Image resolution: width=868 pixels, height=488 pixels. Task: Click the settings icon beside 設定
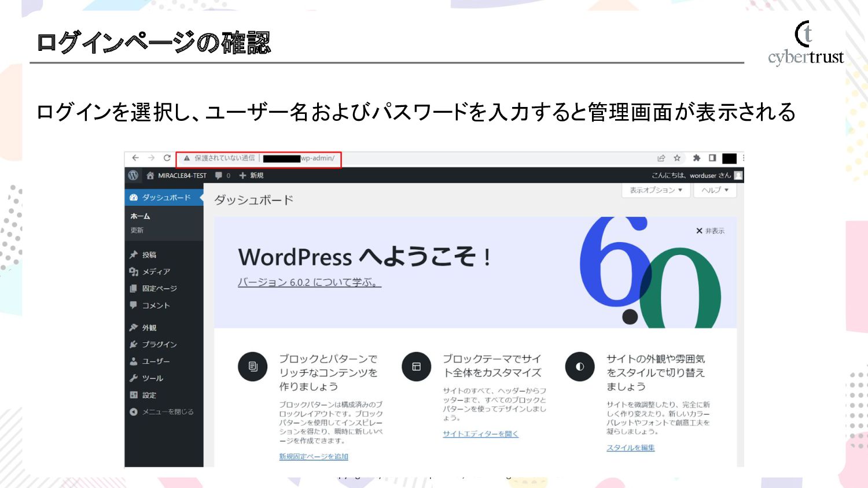[134, 395]
